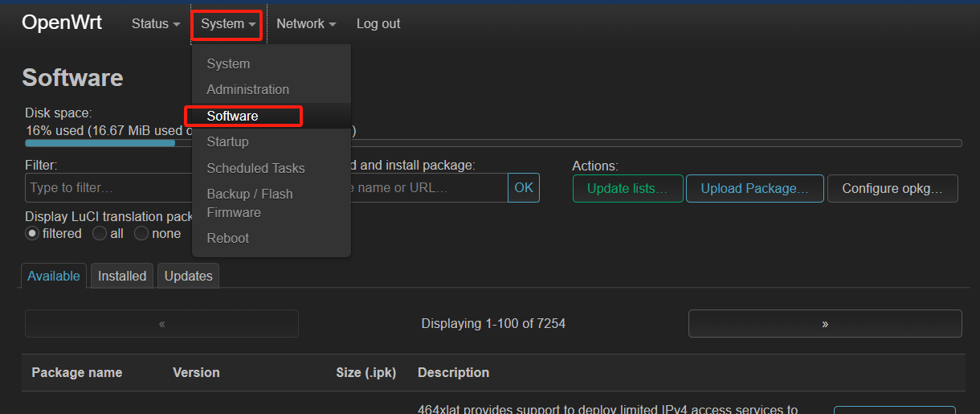This screenshot has width=980, height=414.
Task: Go to next page of packages
Action: (825, 324)
